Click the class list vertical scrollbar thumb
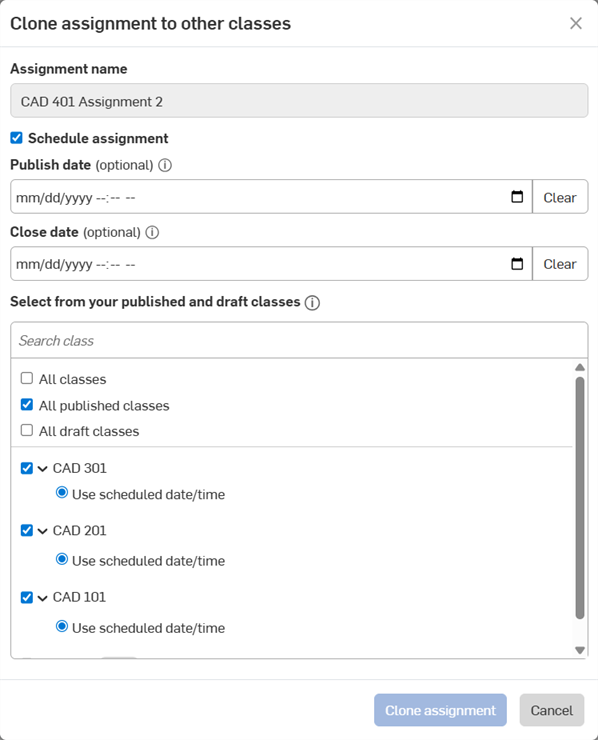The height and width of the screenshot is (740, 598). tap(580, 497)
